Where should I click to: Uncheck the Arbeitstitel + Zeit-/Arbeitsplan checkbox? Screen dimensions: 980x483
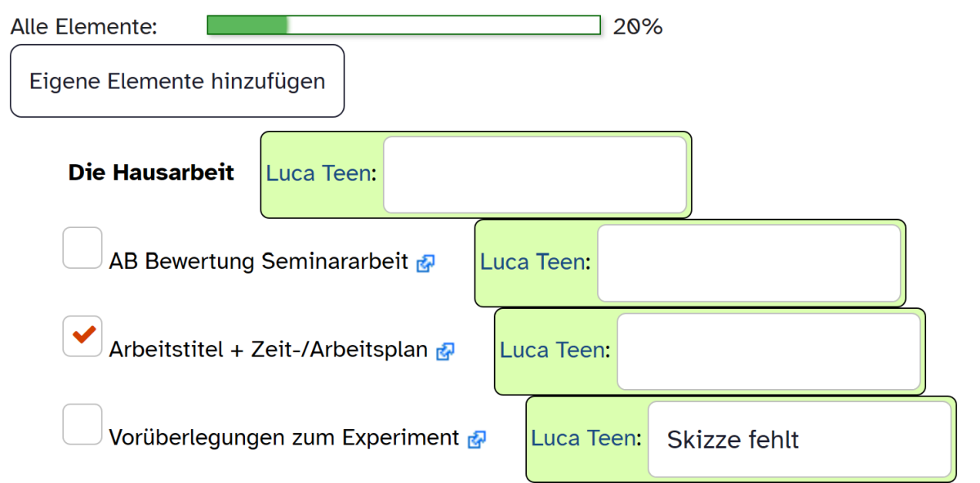click(82, 336)
